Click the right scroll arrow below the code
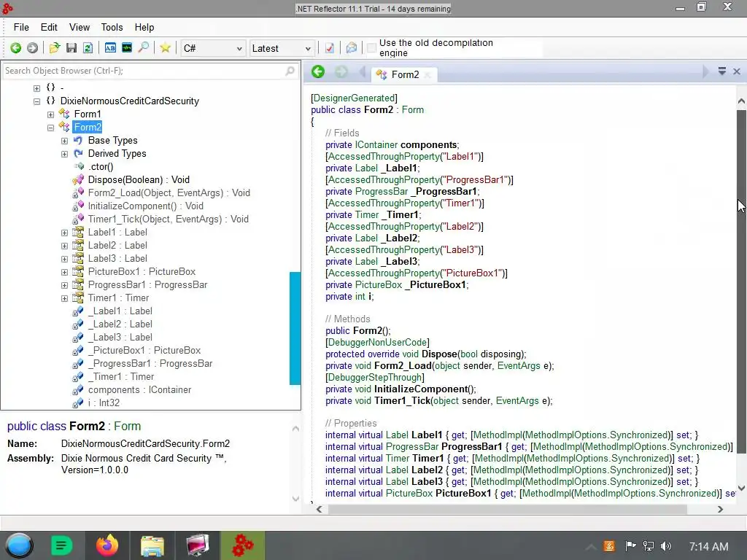 click(x=720, y=509)
